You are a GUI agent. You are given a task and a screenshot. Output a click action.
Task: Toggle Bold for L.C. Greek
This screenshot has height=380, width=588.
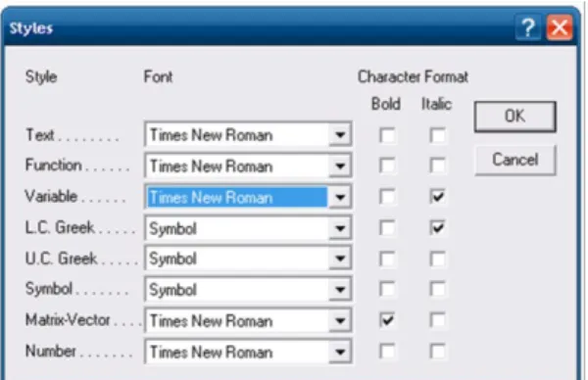tap(387, 228)
